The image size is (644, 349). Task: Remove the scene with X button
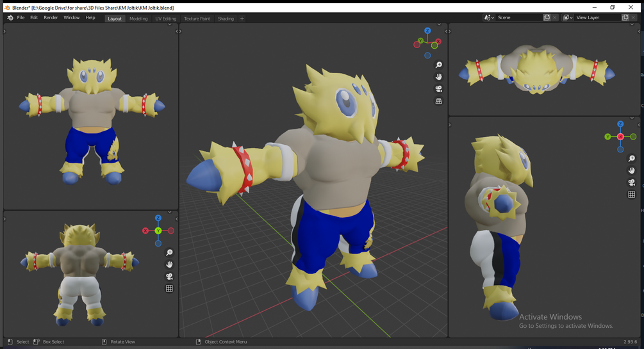555,18
